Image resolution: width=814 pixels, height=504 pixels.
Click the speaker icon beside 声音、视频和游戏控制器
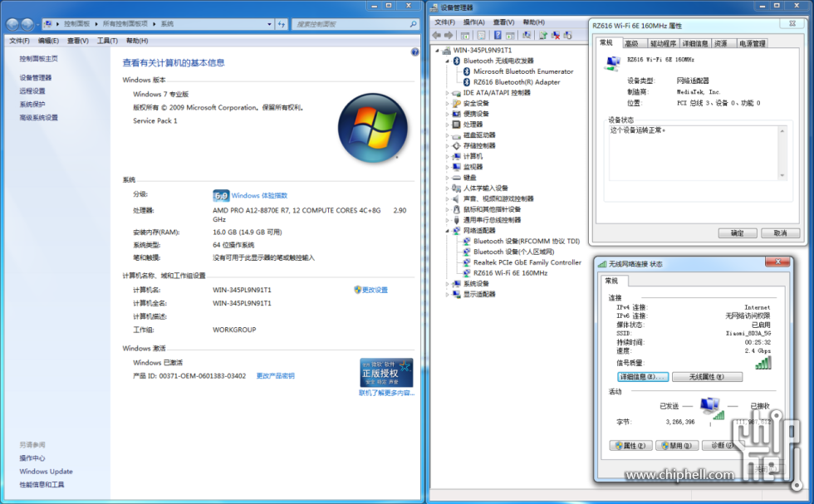click(456, 198)
